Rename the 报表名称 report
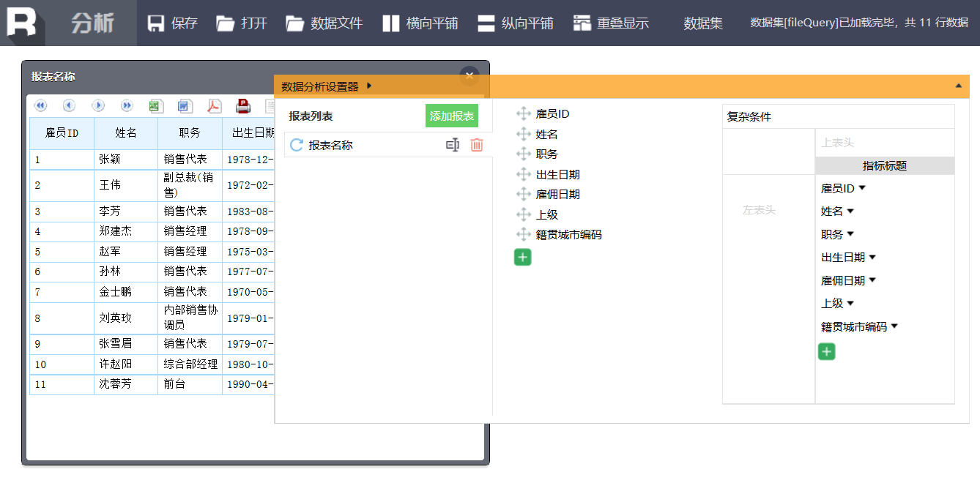 [x=453, y=145]
